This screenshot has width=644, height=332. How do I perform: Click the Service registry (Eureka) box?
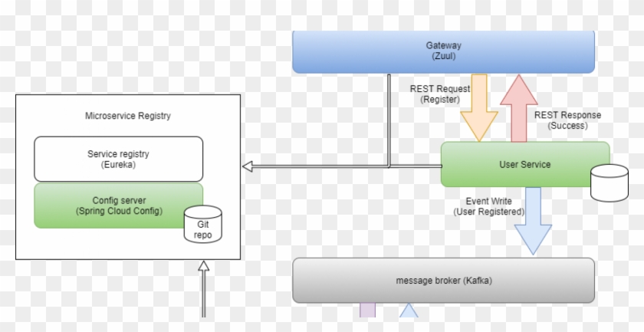coord(118,159)
